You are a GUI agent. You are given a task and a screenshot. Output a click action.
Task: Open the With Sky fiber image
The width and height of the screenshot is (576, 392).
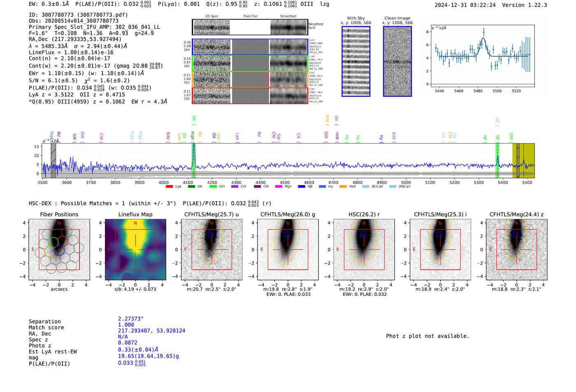pos(356,61)
